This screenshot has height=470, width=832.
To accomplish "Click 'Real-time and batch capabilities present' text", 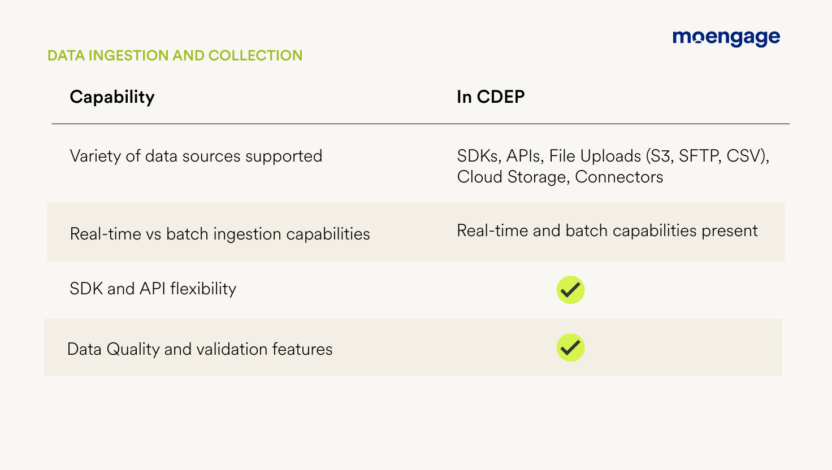I will coord(607,231).
